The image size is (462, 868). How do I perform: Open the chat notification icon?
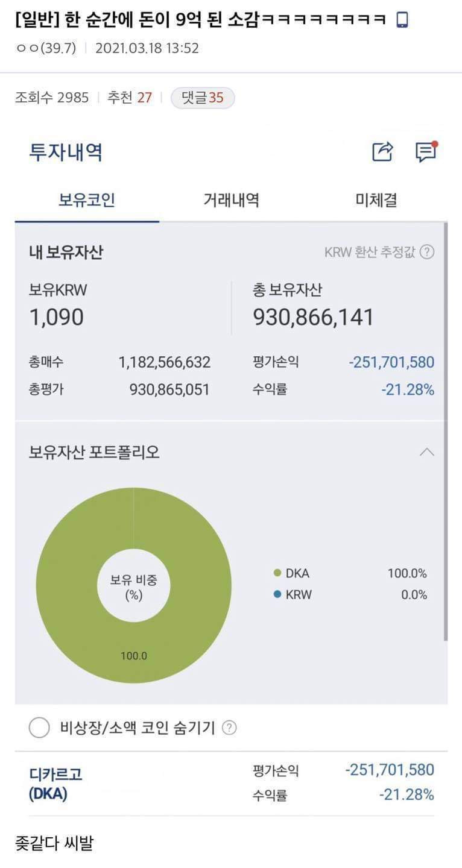426,152
